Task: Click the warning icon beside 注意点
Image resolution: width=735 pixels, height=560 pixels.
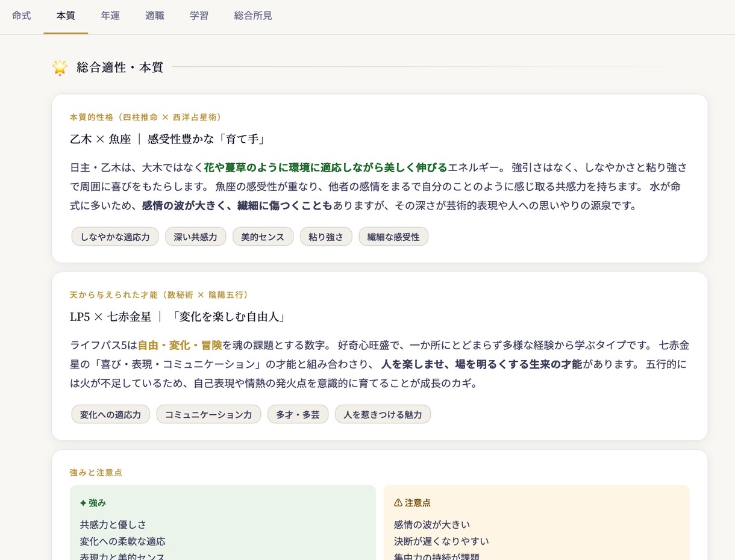Action: point(398,503)
